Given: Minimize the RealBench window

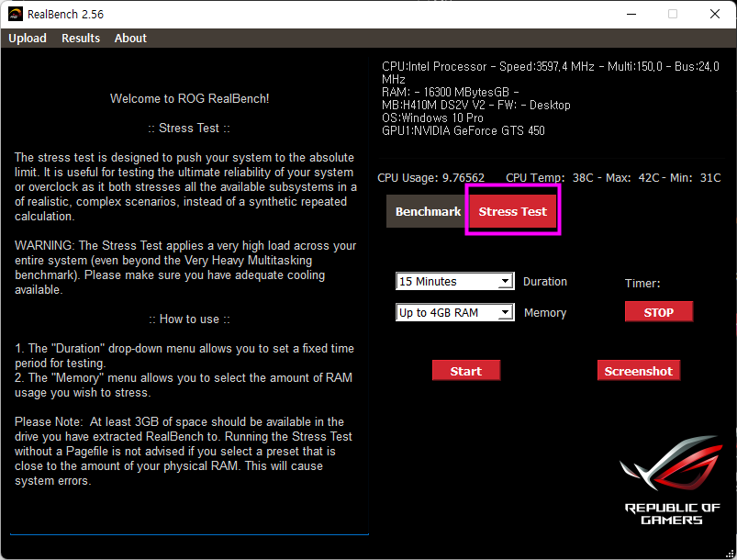Looking at the screenshot, I should click(x=631, y=14).
